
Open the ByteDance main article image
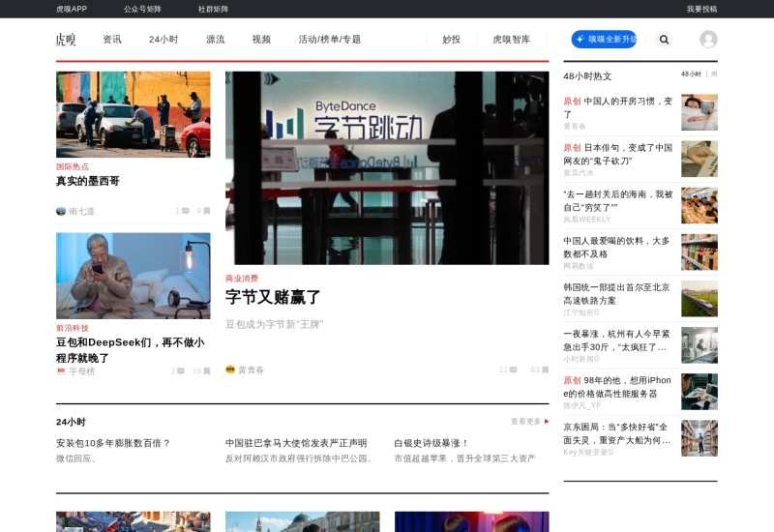[387, 167]
